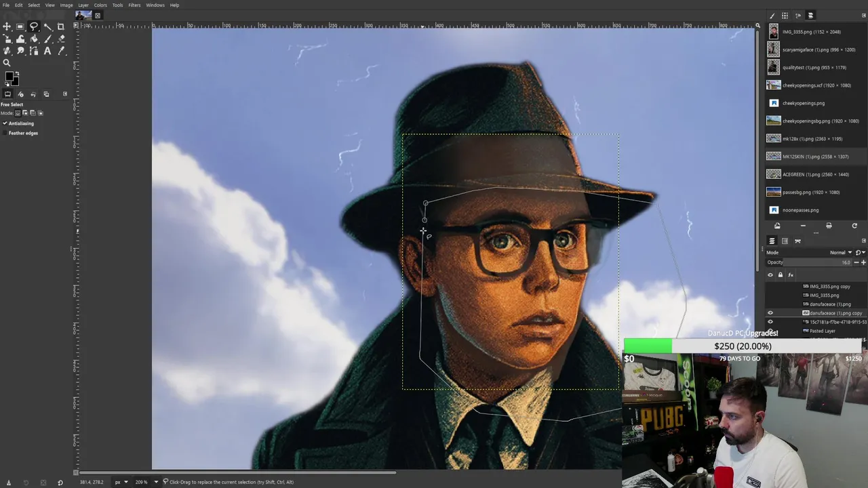Adjust the layer Opacity slider
The height and width of the screenshot is (488, 868).
(x=808, y=262)
